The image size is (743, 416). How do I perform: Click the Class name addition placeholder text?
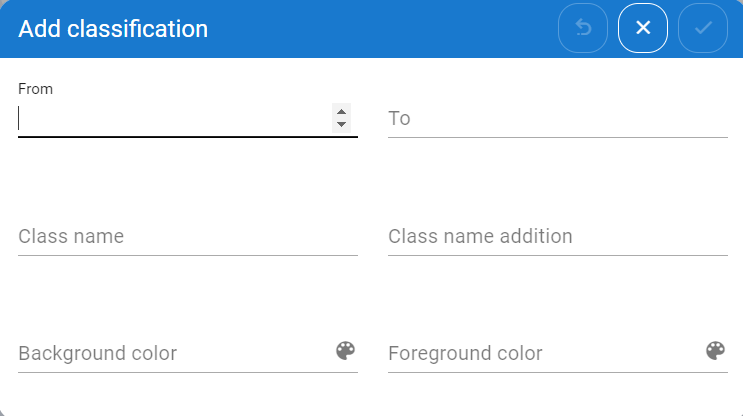pyautogui.click(x=480, y=237)
